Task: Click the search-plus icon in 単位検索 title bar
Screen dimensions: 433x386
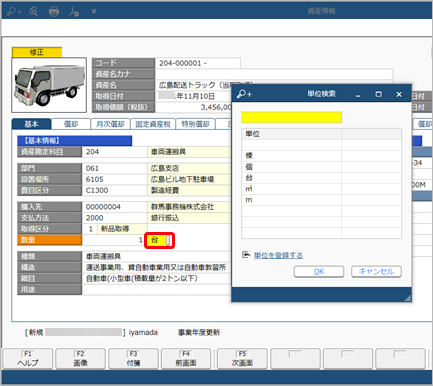Action: click(244, 94)
